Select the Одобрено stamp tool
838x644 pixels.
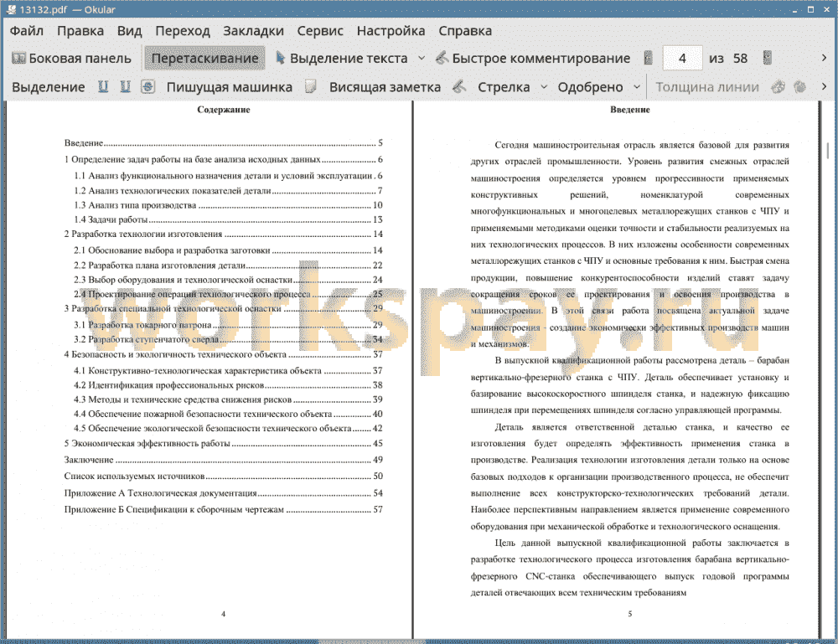click(x=590, y=87)
